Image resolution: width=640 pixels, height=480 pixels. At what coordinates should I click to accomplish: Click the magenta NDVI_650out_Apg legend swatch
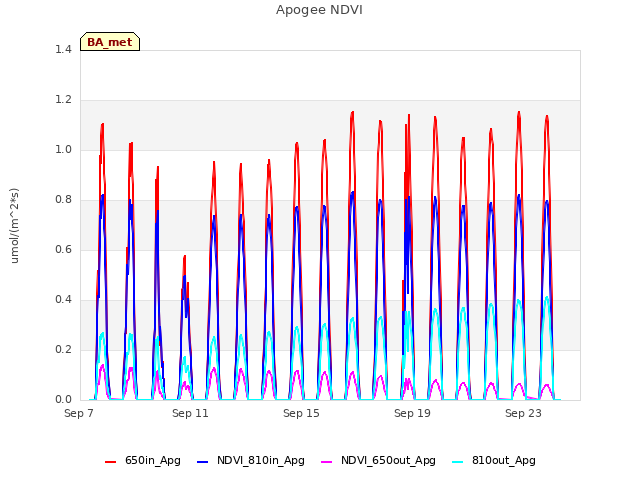pyautogui.click(x=327, y=462)
